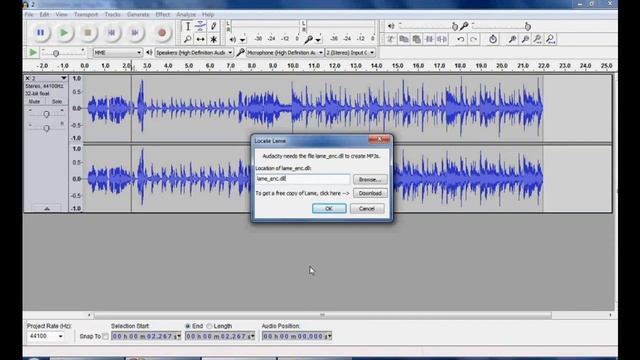Open the Speakers output device dropdown
Screen dimensions: 640x360
point(194,53)
